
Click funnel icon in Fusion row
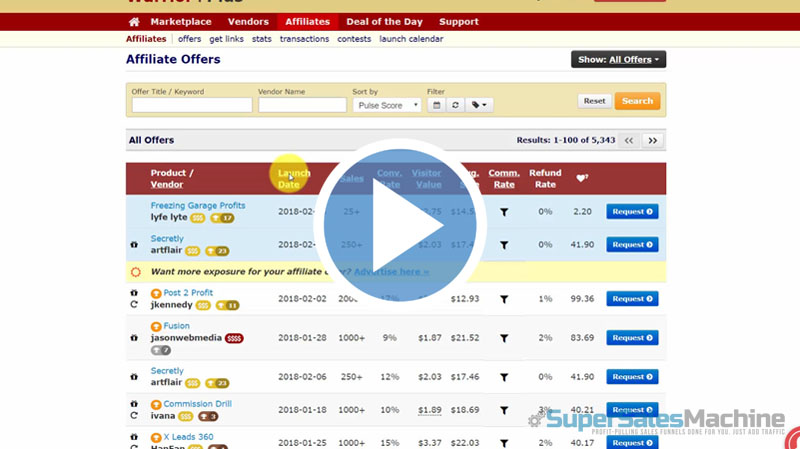tap(504, 338)
